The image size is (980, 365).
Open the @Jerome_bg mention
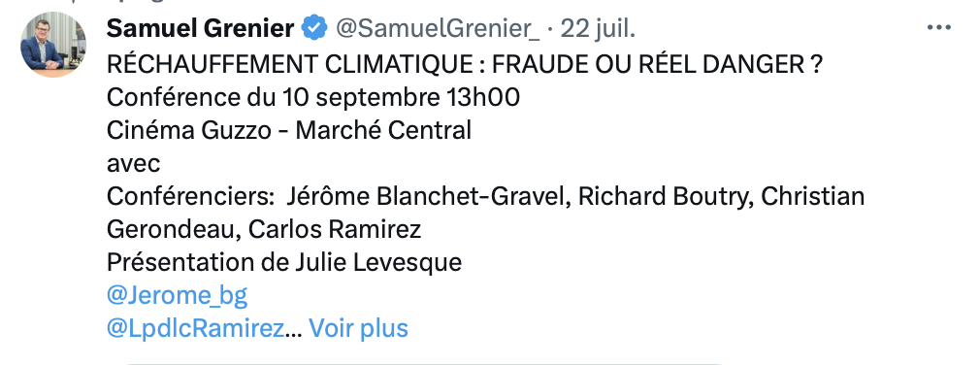coord(177,296)
